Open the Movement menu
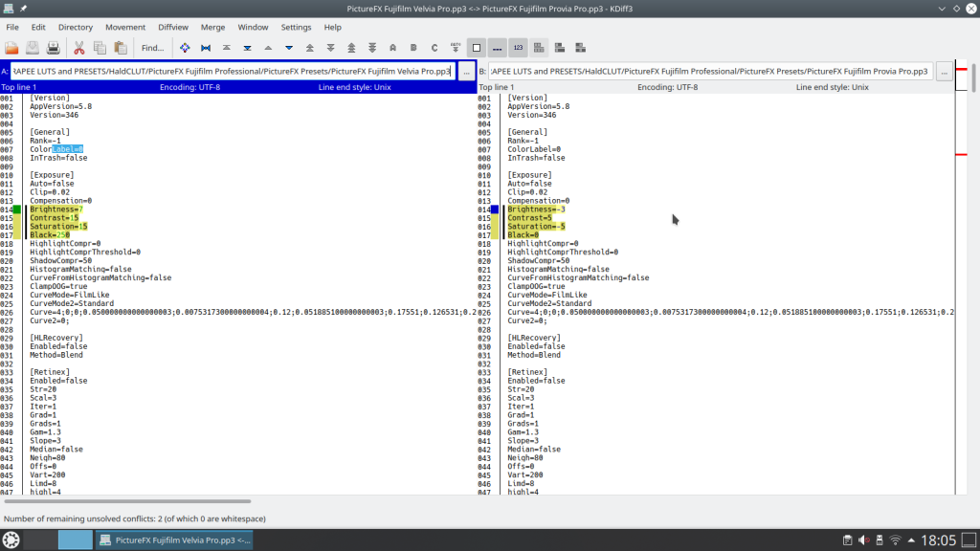 [125, 27]
